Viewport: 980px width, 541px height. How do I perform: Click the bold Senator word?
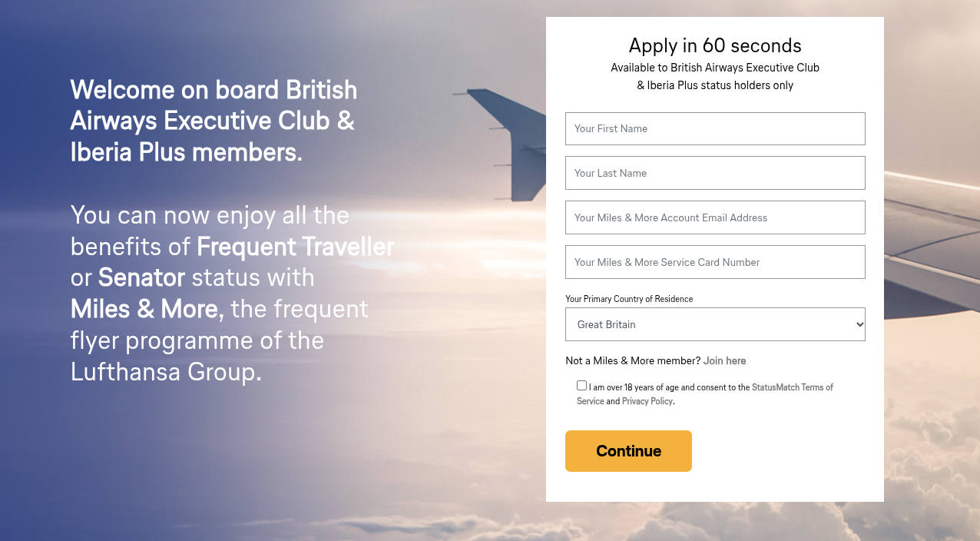pos(141,277)
